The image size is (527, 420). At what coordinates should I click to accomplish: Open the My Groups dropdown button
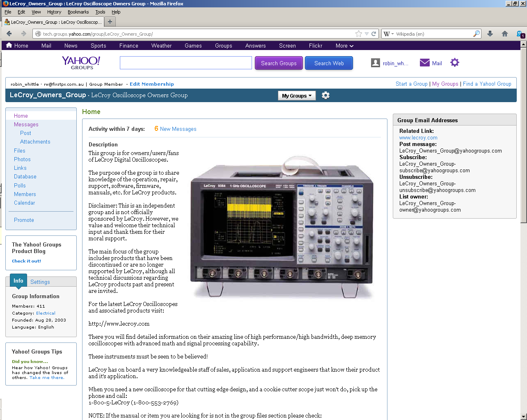click(x=297, y=96)
